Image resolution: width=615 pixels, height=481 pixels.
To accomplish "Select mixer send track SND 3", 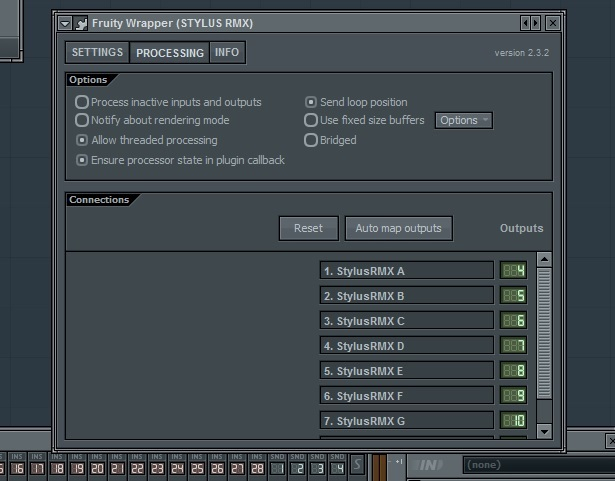I will 317,466.
